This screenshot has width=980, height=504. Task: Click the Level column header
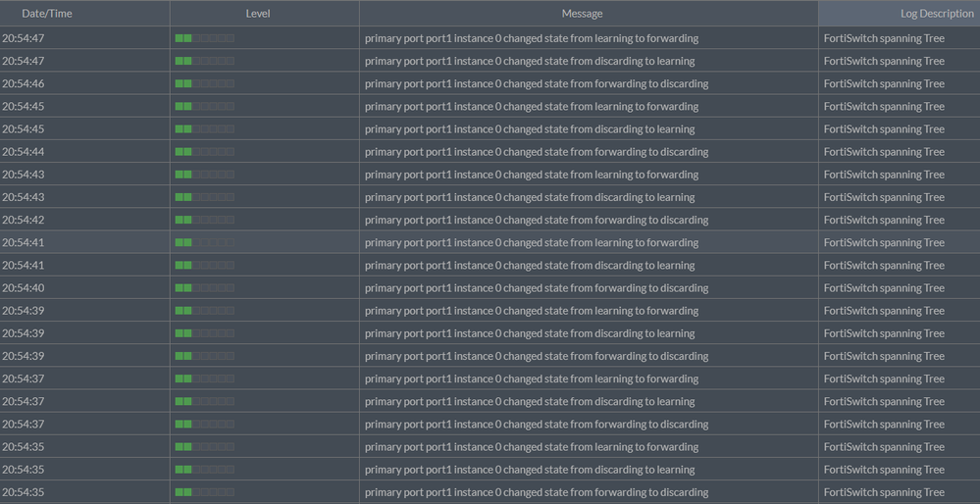pyautogui.click(x=258, y=14)
